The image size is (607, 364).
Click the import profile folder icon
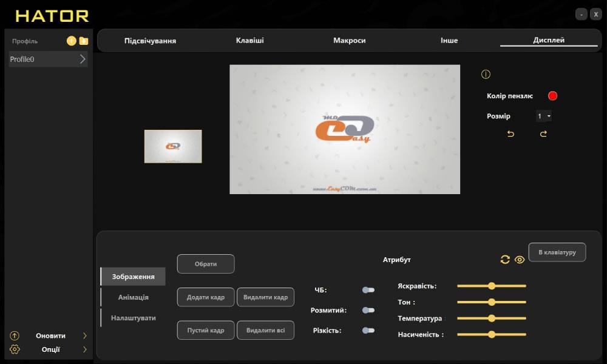pyautogui.click(x=84, y=41)
